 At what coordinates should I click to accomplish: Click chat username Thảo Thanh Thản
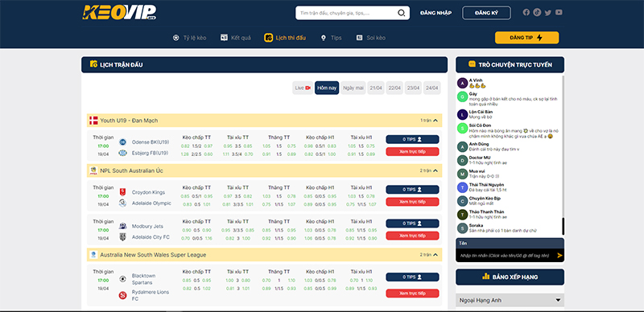487,211
